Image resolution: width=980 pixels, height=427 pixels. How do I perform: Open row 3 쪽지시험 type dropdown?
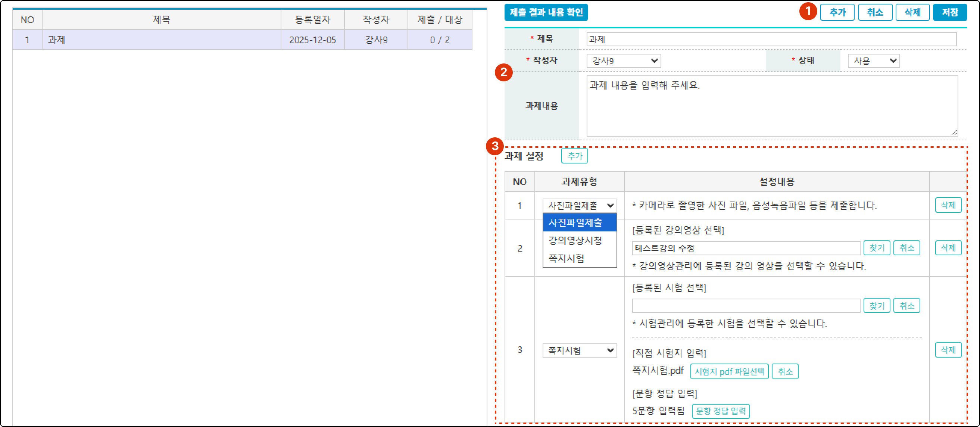point(580,350)
